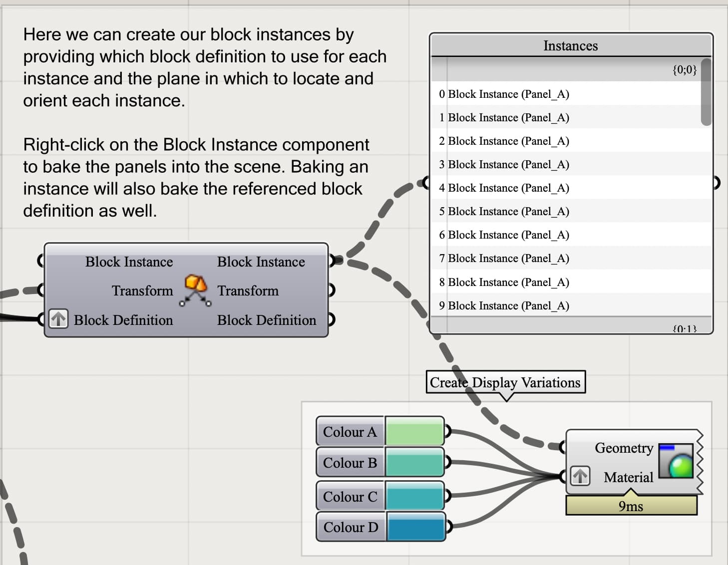Click the scrollbar in the Instances panel
Screen dimensions: 728x565
[x=705, y=92]
